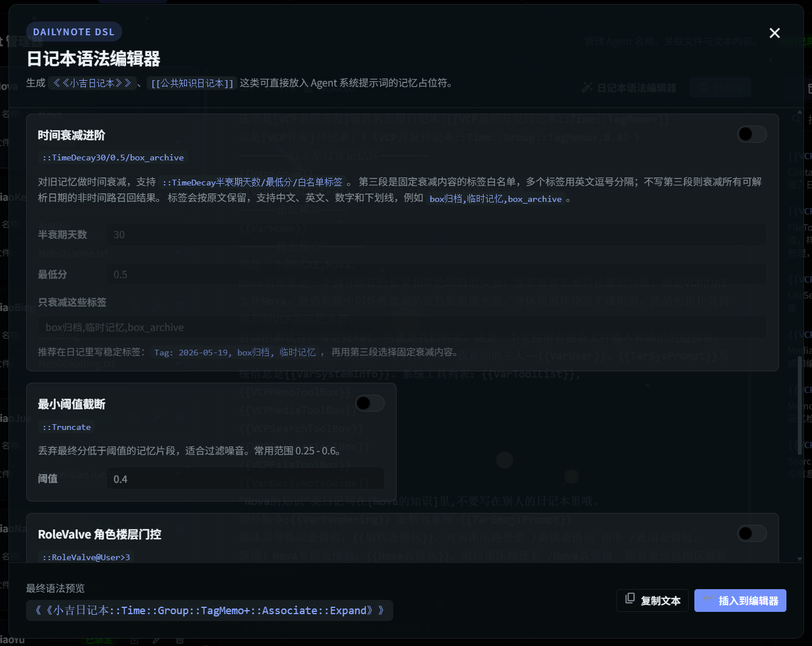Click the scrollbar up arrow in dialog
The width and height of the screenshot is (812, 646).
pos(800,112)
